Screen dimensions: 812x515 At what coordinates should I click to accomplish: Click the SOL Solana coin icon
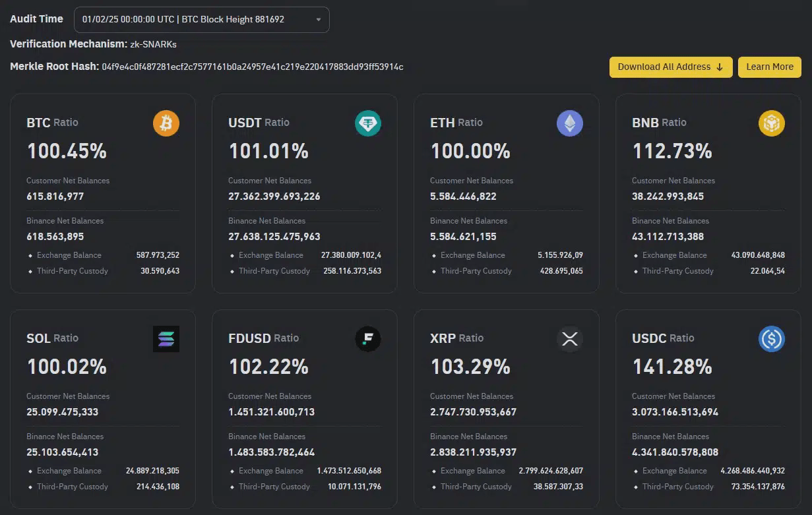pos(166,339)
